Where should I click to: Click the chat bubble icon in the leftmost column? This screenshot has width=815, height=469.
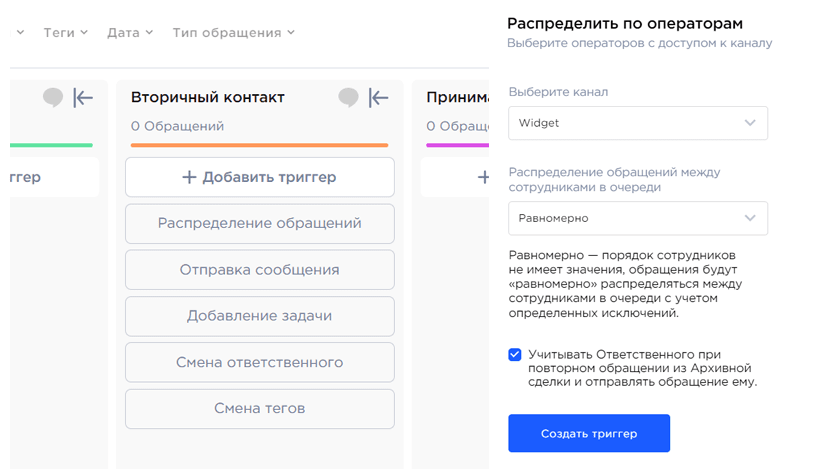(x=53, y=97)
